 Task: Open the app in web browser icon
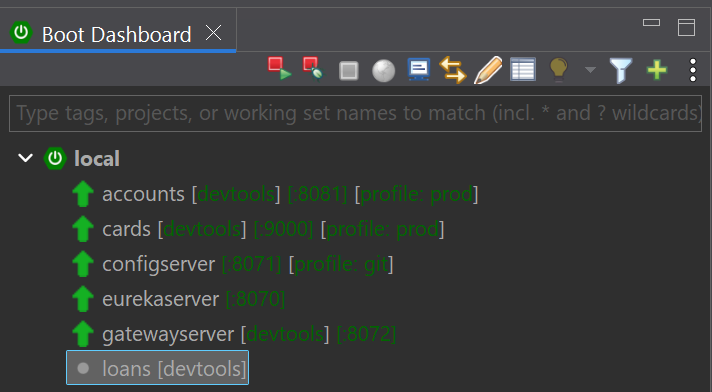(384, 71)
